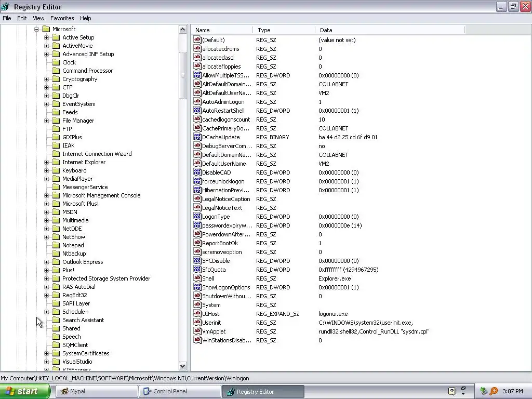Click the folder icon of Microsoft key
The width and height of the screenshot is (532, 399).
click(46, 29)
